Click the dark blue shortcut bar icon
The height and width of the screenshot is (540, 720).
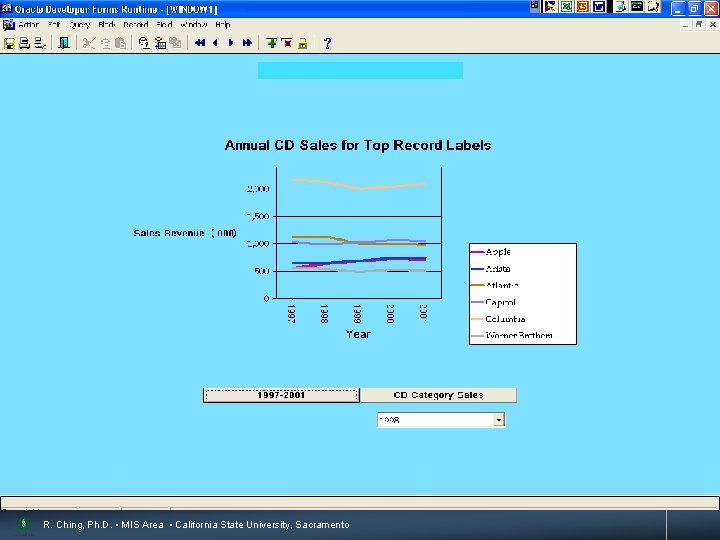click(x=599, y=6)
